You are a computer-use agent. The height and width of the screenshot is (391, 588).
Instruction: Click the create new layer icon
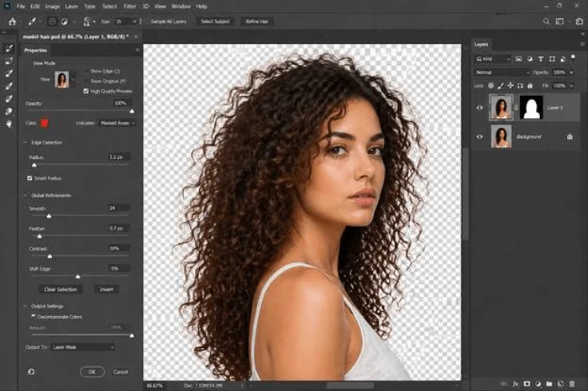point(560,384)
